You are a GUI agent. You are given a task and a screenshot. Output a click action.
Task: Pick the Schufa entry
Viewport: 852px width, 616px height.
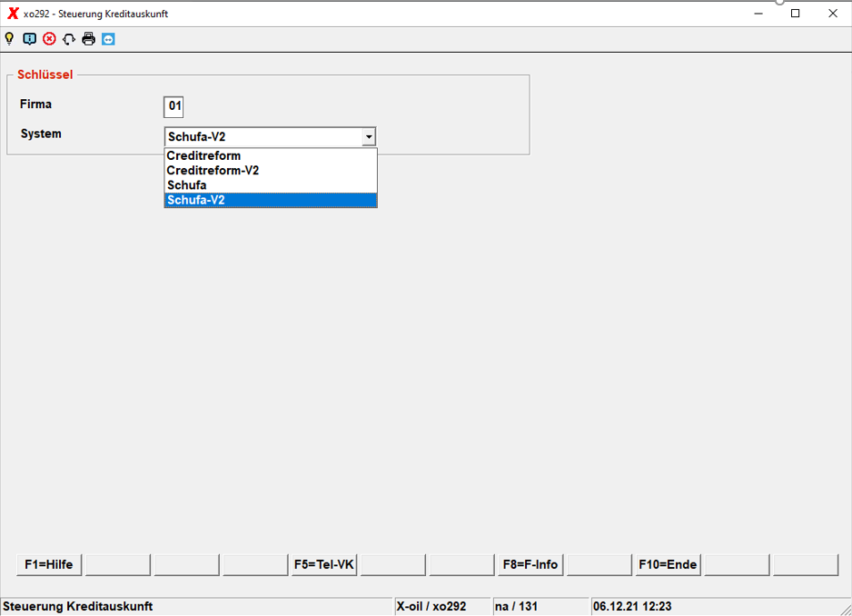point(271,185)
